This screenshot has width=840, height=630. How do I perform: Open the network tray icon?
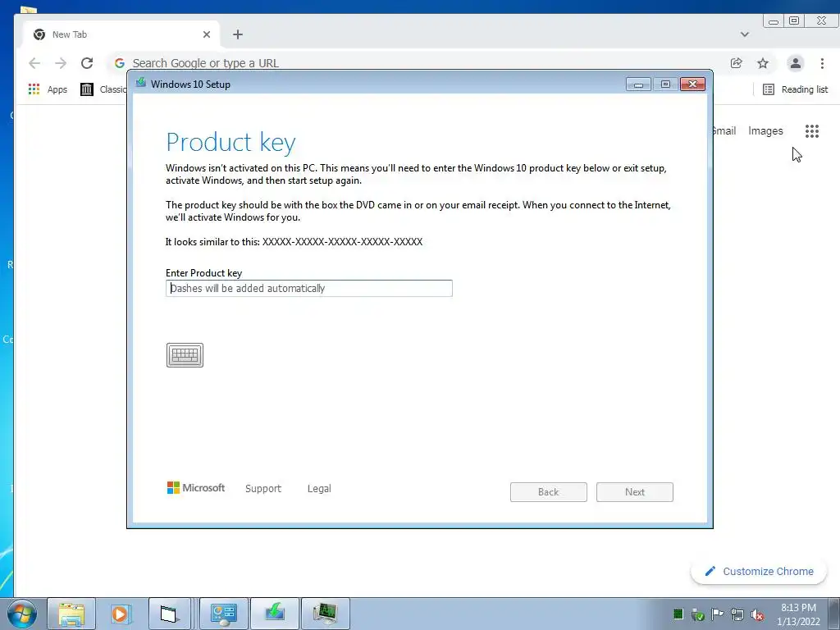click(737, 614)
